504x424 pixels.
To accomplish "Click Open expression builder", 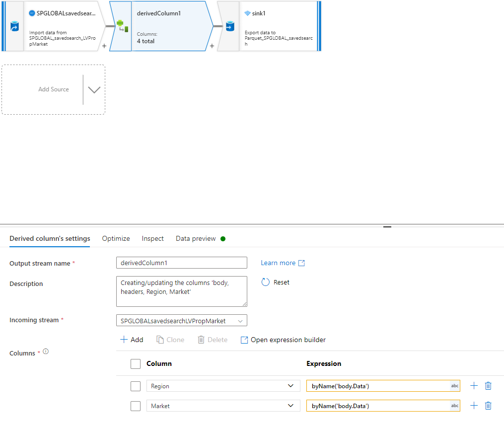I will (283, 340).
